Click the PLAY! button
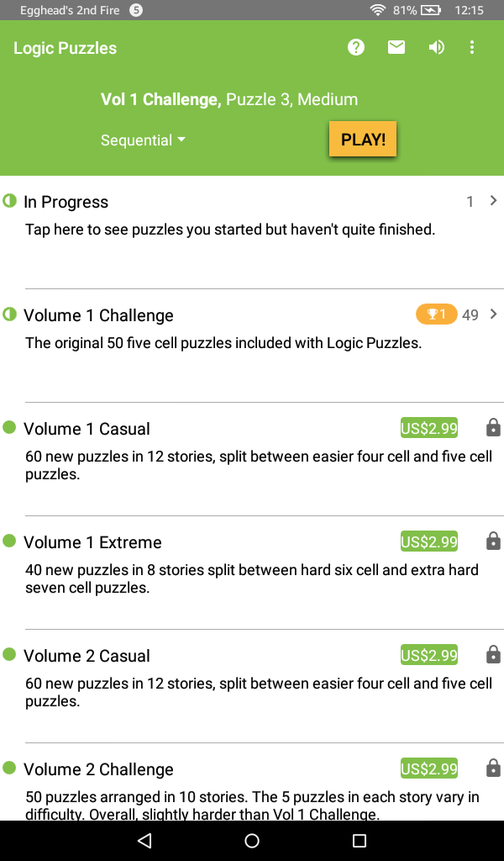Viewport: 504px width, 861px height. pyautogui.click(x=363, y=139)
